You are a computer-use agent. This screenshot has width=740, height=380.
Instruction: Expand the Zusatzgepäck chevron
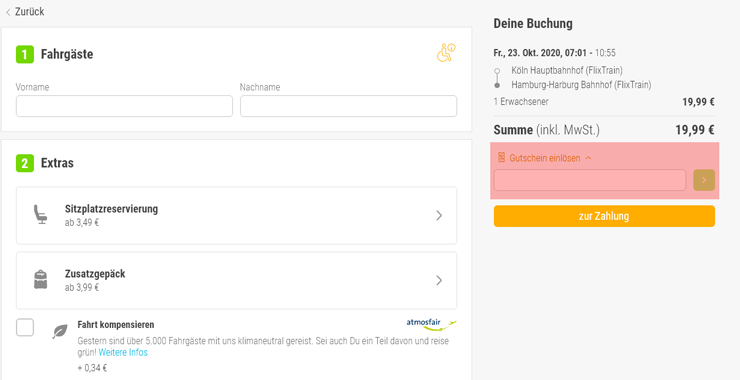(439, 280)
